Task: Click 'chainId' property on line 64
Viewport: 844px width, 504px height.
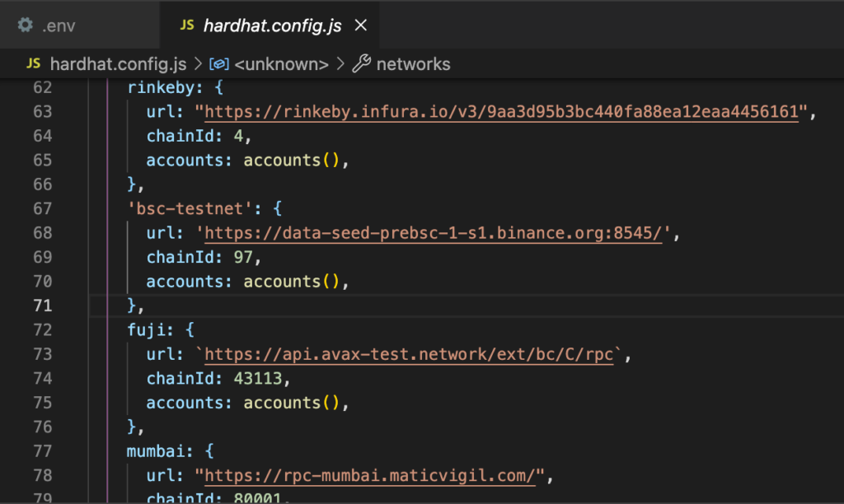Action: tap(181, 136)
